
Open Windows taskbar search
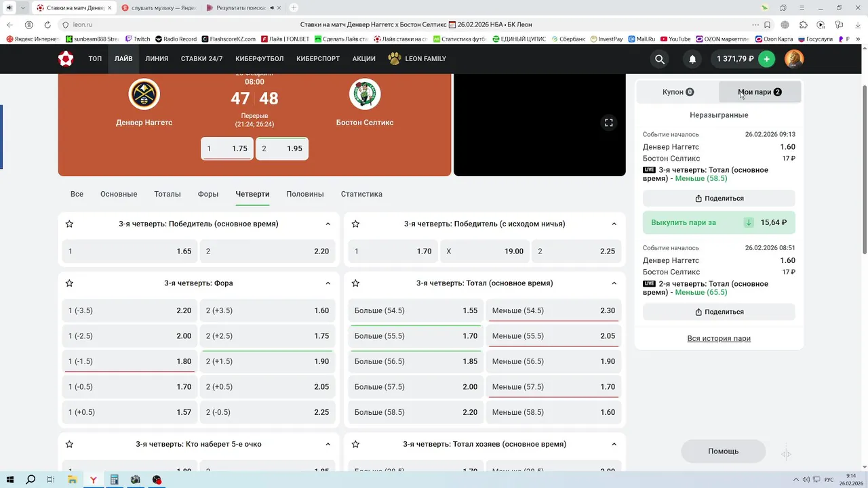tap(31, 480)
